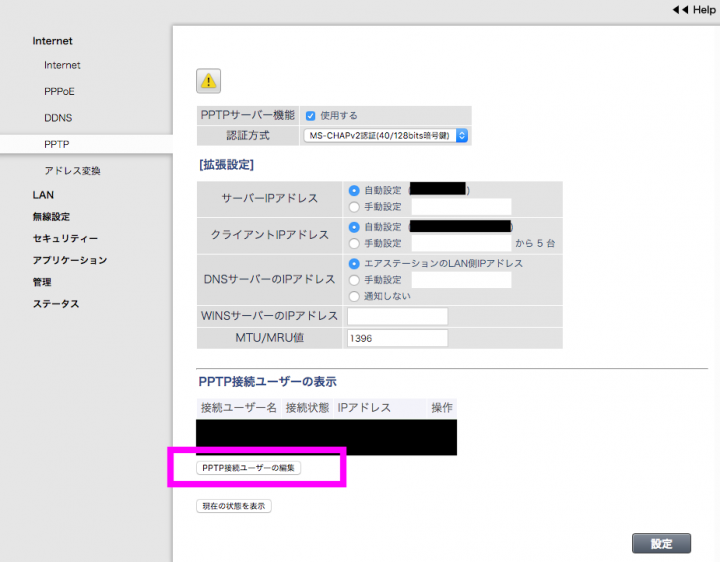720x562 pixels.
Task: Open the セキュリティー sidebar section
Action: (x=65, y=238)
